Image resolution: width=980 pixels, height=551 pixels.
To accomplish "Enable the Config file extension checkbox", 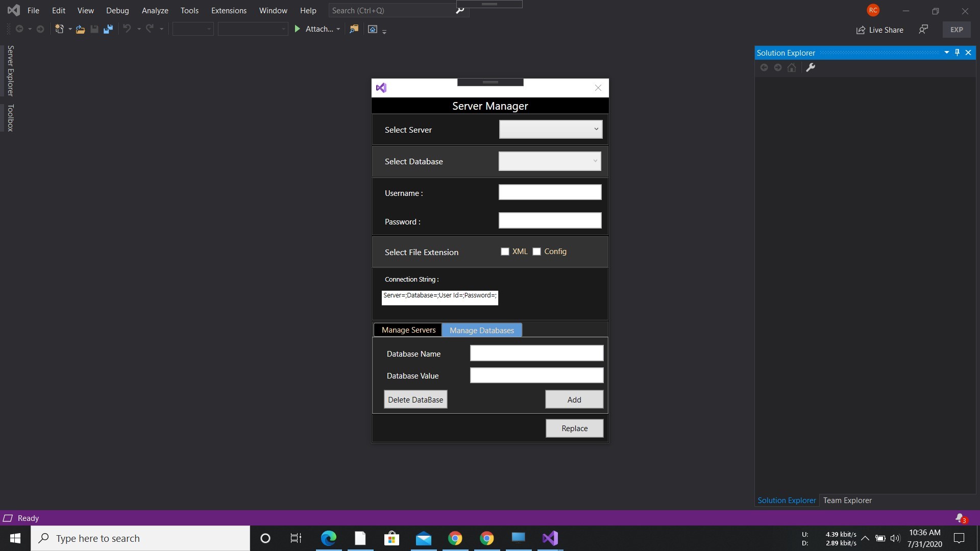I will pyautogui.click(x=536, y=251).
